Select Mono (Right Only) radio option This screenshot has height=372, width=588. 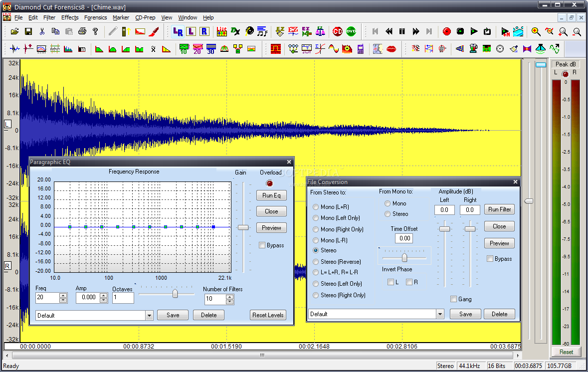click(316, 229)
